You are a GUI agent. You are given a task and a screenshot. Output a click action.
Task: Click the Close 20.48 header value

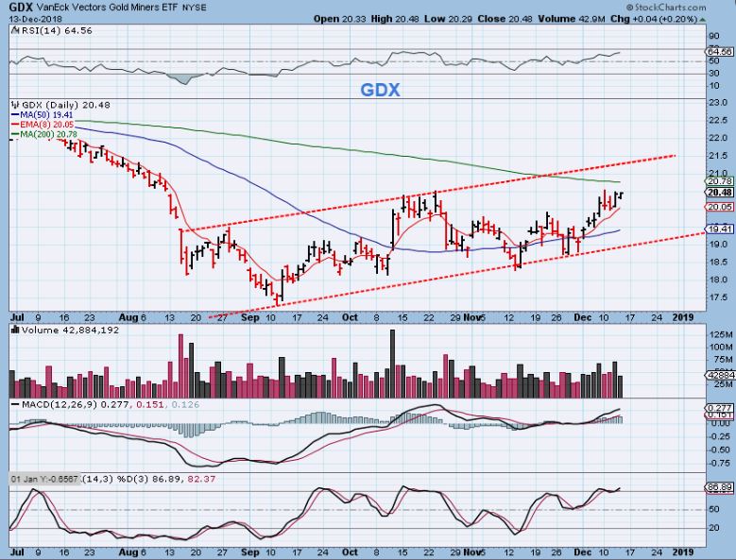coord(506,19)
